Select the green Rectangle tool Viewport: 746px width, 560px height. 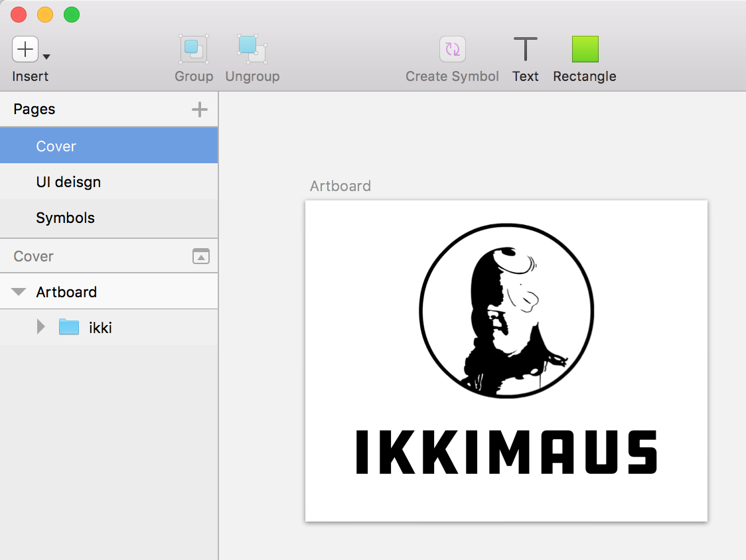(585, 49)
